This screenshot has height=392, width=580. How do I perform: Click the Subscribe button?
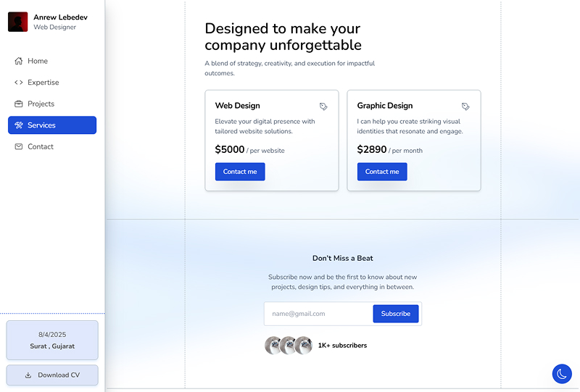click(396, 314)
